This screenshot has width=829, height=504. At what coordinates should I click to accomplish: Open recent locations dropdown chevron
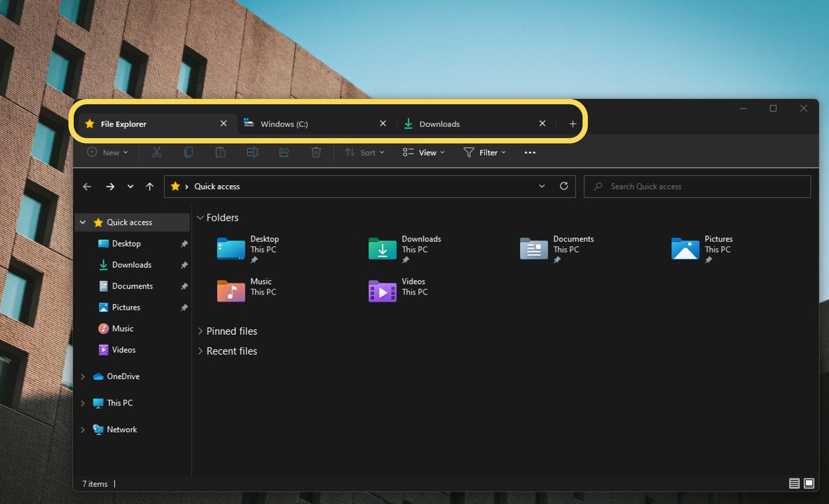(131, 186)
